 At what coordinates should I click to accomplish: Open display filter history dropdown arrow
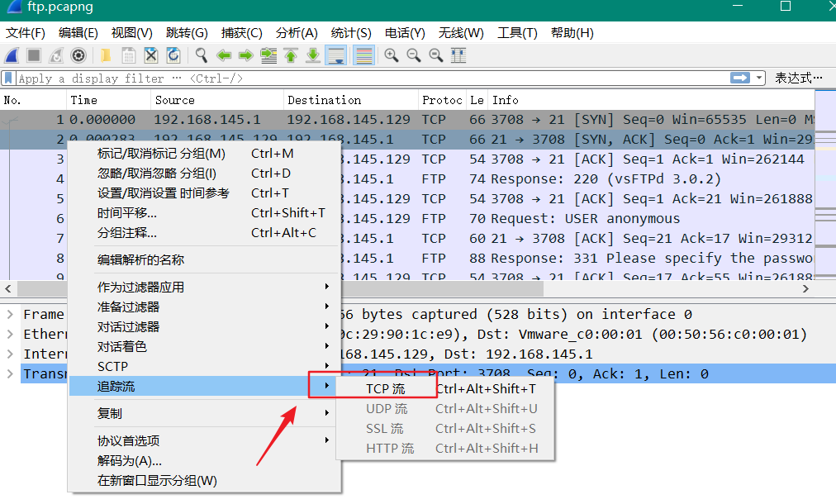(x=758, y=78)
